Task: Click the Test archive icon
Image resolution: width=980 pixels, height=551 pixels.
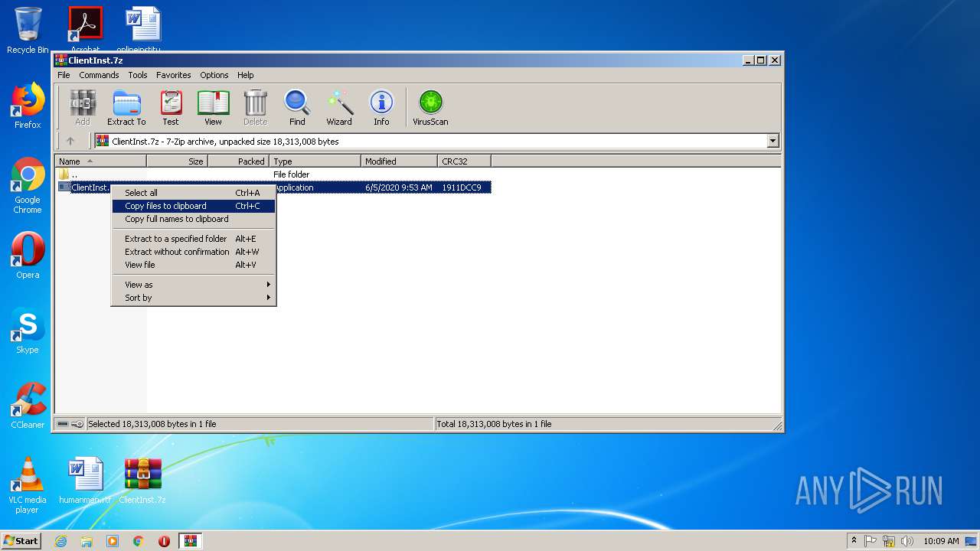Action: pos(171,107)
